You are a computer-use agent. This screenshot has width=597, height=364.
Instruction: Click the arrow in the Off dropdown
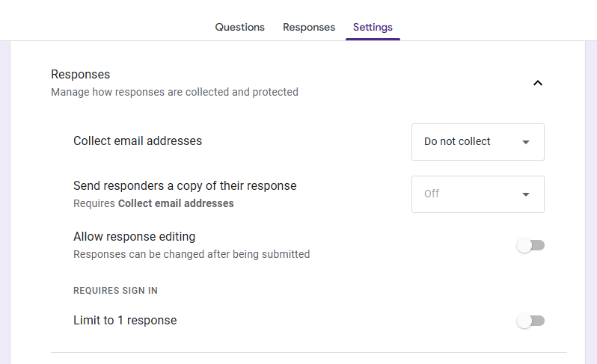point(526,194)
